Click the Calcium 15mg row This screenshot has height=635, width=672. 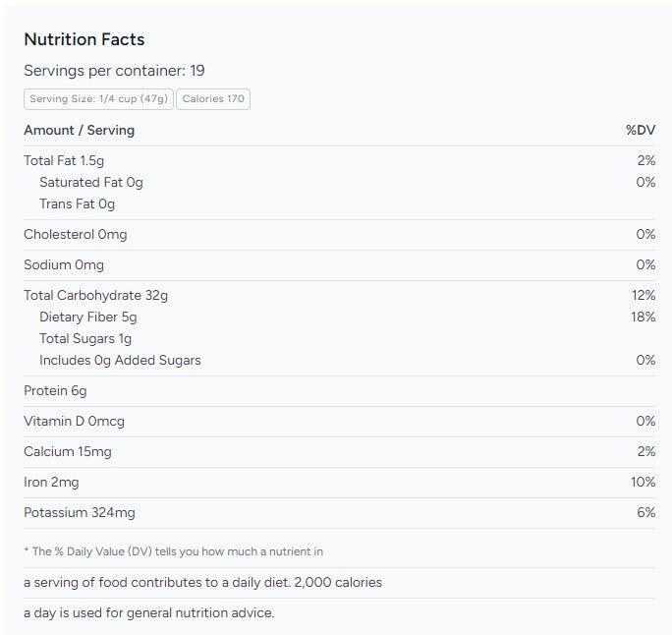(67, 451)
